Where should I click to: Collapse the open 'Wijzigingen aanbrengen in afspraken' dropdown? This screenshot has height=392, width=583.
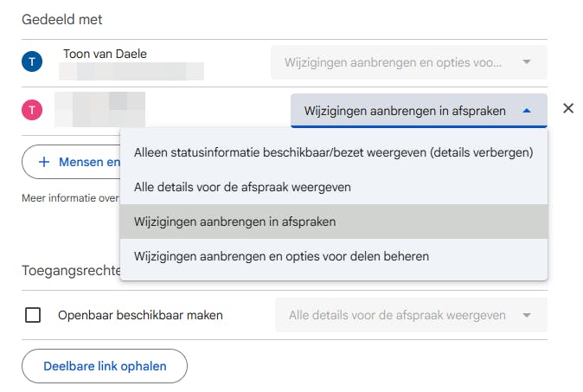pos(419,111)
